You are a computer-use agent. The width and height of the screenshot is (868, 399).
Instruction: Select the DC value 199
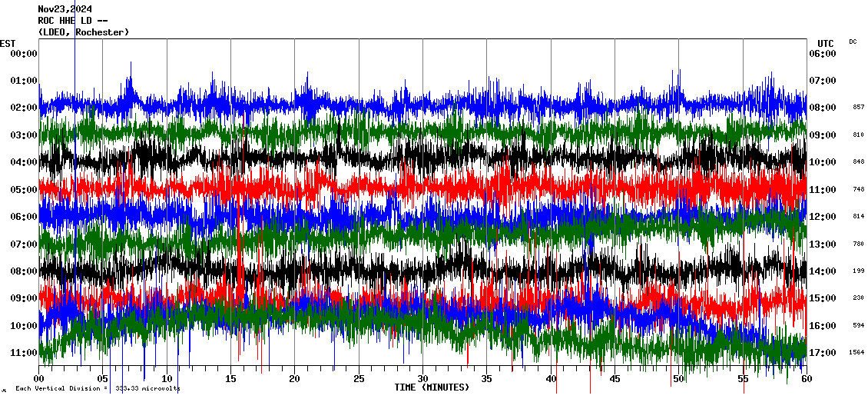(858, 271)
